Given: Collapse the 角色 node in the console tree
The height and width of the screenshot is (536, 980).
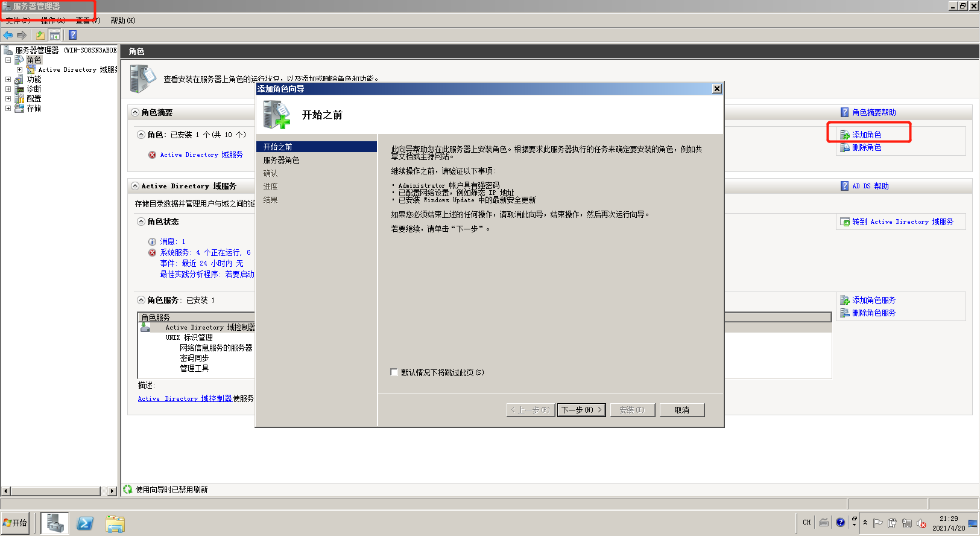Looking at the screenshot, I should point(8,60).
